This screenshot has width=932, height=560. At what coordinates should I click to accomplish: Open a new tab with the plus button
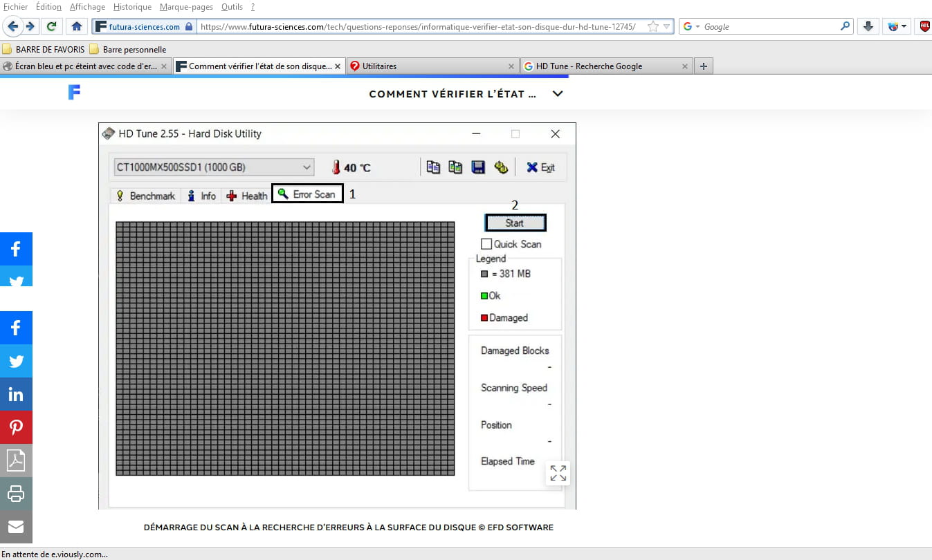pos(704,66)
